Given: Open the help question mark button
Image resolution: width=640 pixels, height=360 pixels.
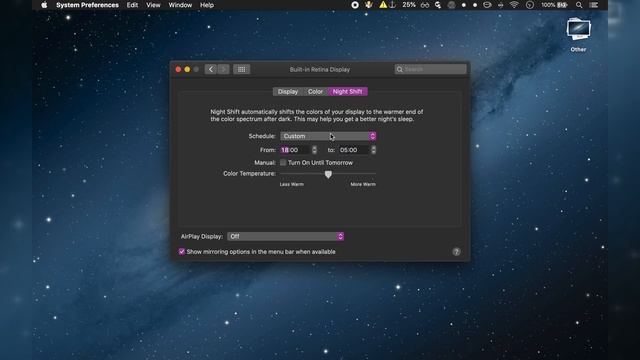Looking at the screenshot, I should (x=456, y=252).
